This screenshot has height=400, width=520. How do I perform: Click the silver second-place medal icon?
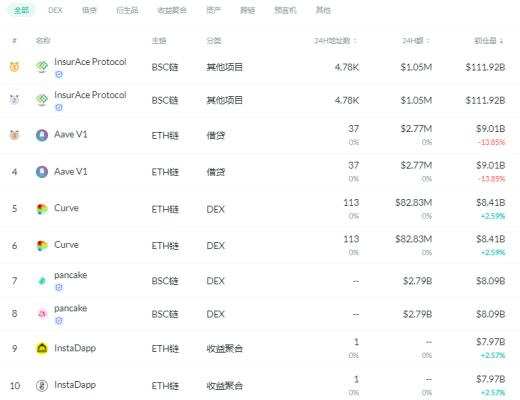[14, 100]
